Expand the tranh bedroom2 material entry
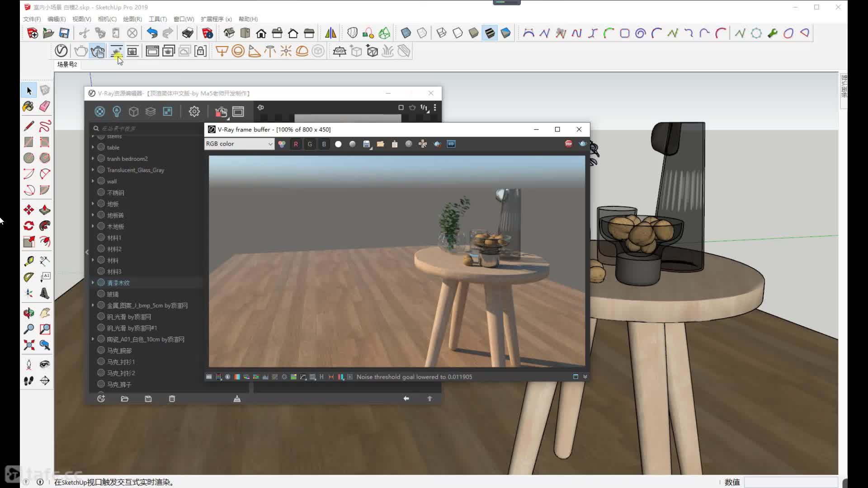Viewport: 868px width, 488px height. click(x=93, y=159)
